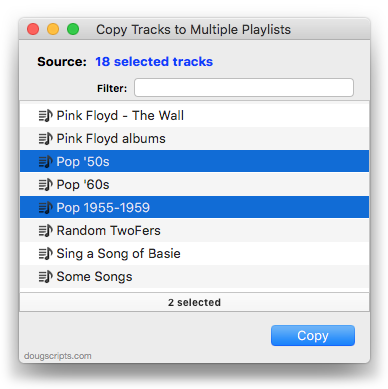Click playlist icon beside Some Songs

click(x=45, y=277)
